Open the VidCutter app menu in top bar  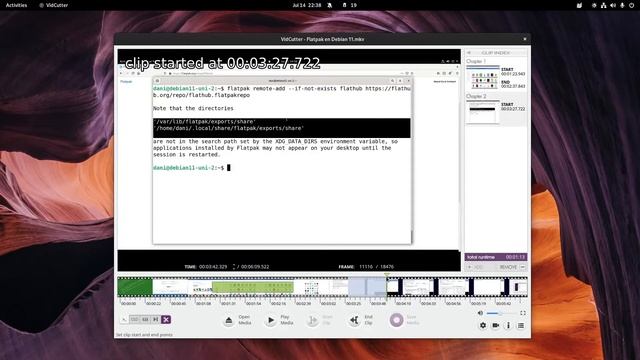pyautogui.click(x=53, y=5)
